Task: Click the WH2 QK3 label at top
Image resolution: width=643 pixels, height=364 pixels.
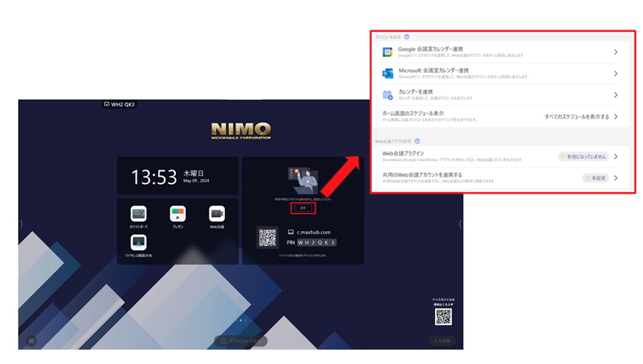Action: click(x=123, y=105)
